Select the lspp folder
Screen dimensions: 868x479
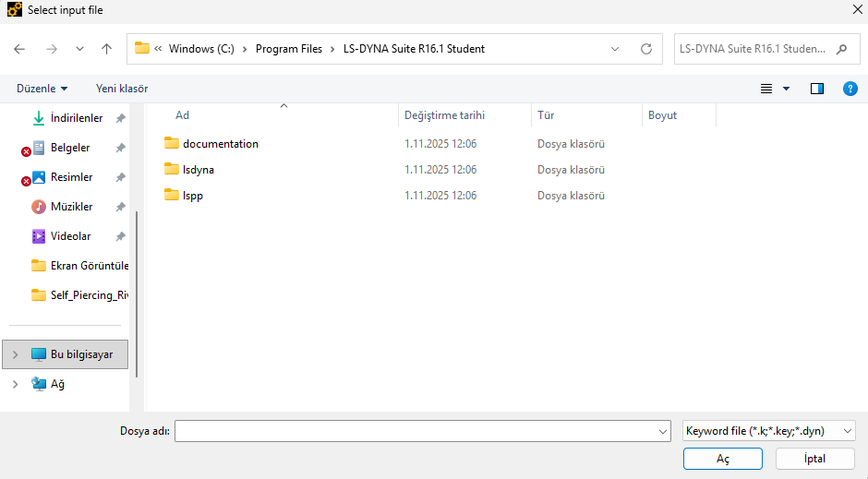pyautogui.click(x=193, y=196)
